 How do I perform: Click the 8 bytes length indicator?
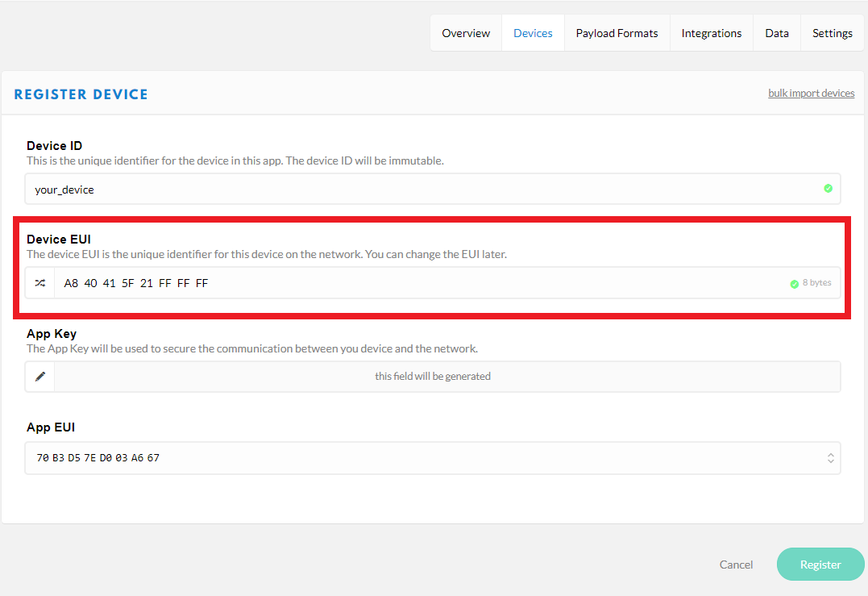[816, 283]
